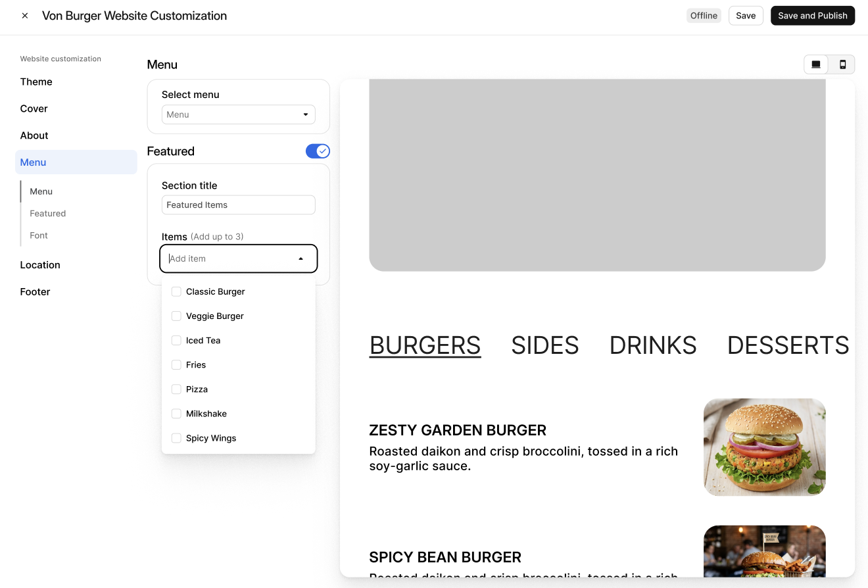Click Save and Publish
This screenshot has width=868, height=588.
click(x=813, y=16)
